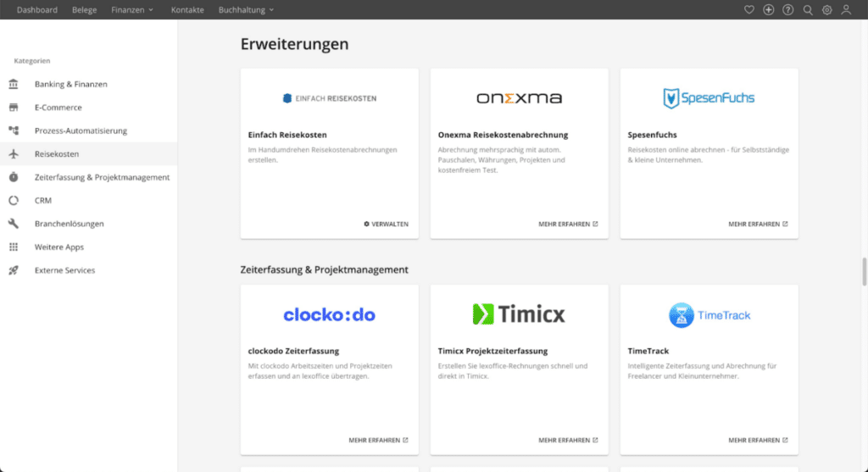This screenshot has width=868, height=472.
Task: Click the Erweiterungen page heading
Action: pos(294,44)
